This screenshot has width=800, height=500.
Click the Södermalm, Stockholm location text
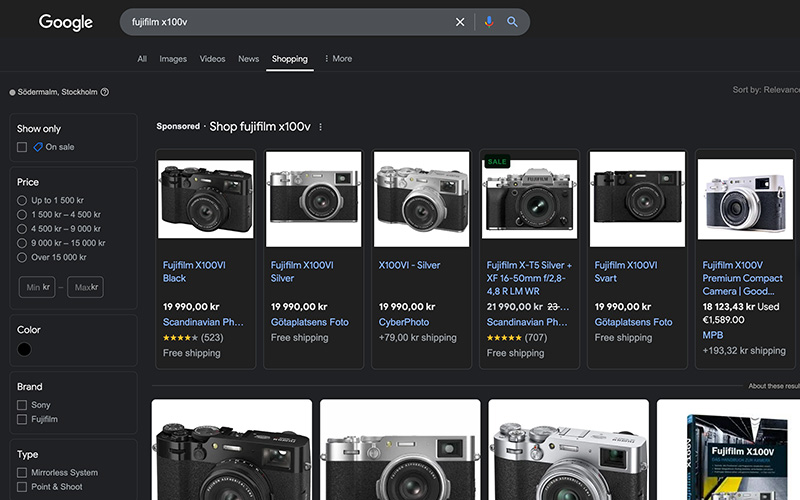[x=57, y=92]
